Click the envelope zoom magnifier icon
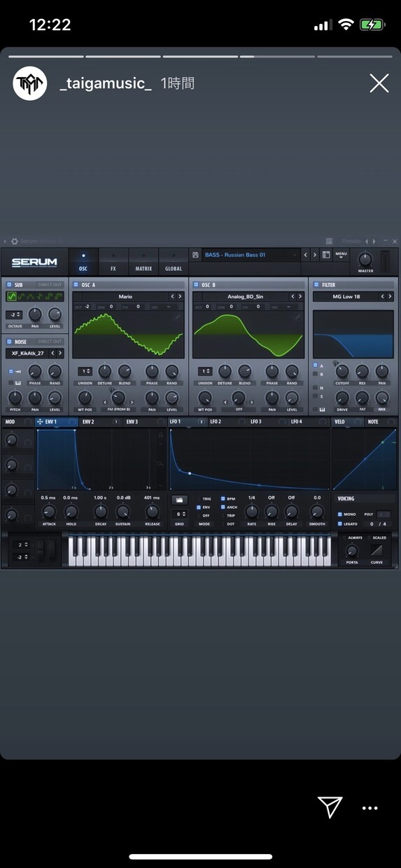This screenshot has width=401, height=868. (162, 463)
